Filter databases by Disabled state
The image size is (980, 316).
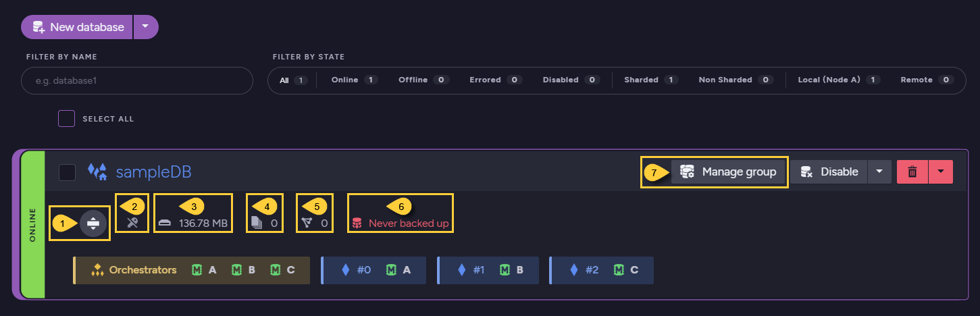(x=571, y=80)
